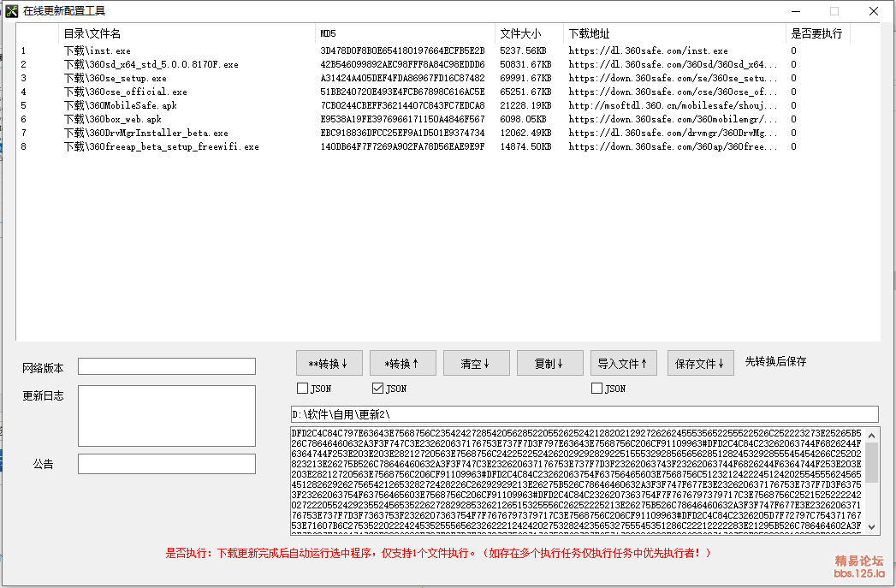
Task: Click the 保存文件↓ button
Action: click(700, 364)
